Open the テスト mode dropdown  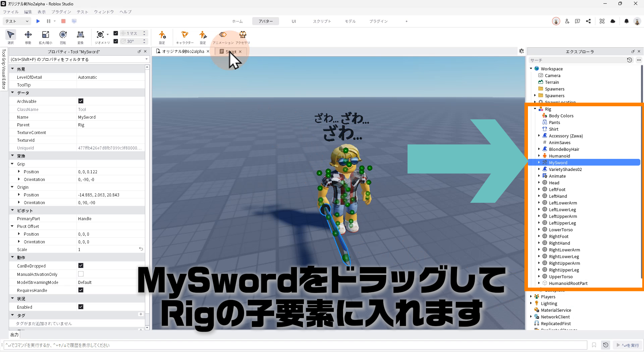(x=17, y=21)
